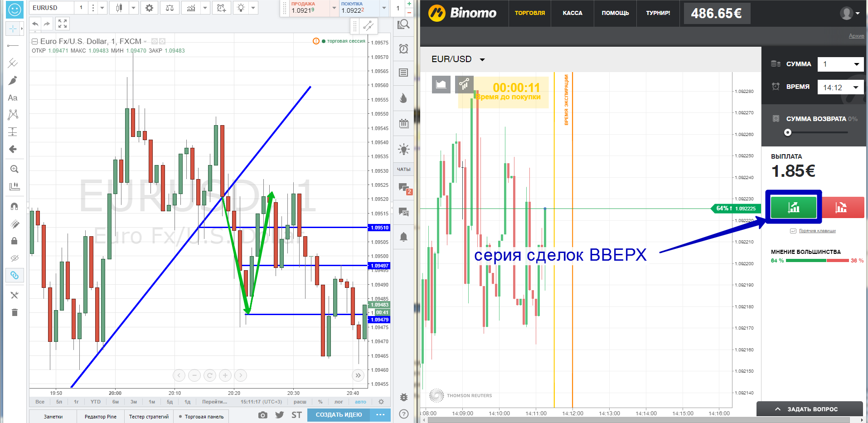Share chart via Twitter icon
Viewport: 868px width, 423px height.
coord(280,415)
